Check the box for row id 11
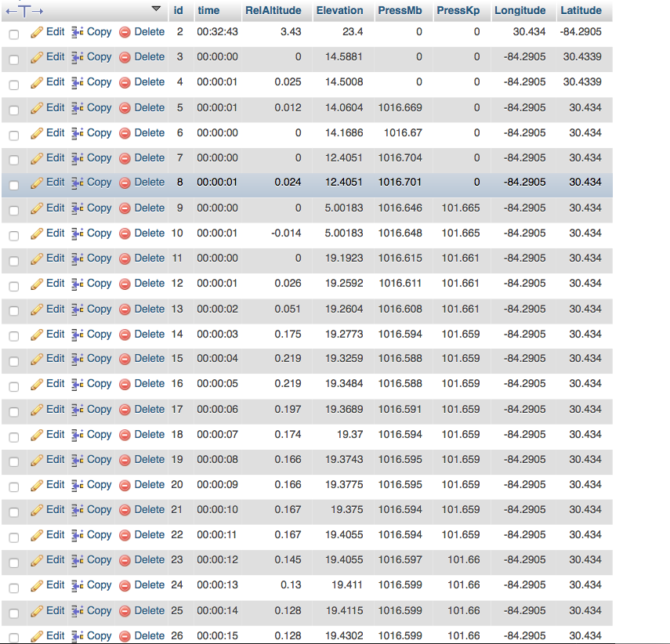Viewport: 670px width, 644px height. [14, 261]
